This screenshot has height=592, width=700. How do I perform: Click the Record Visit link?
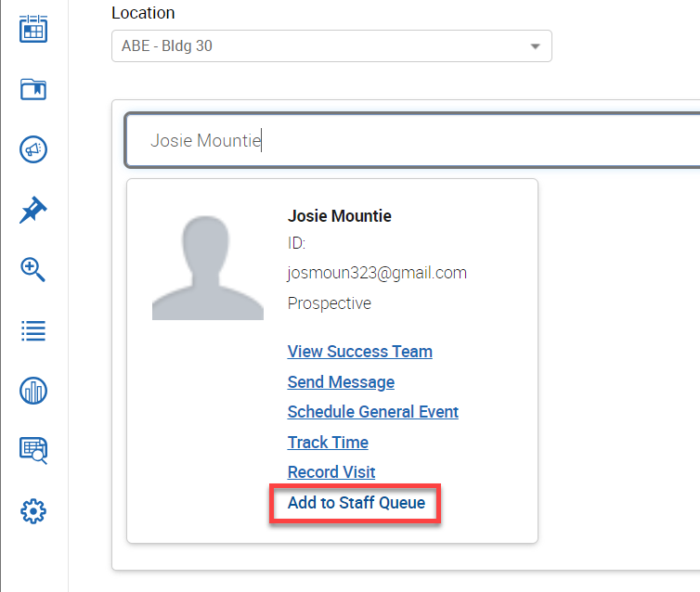[x=331, y=472]
